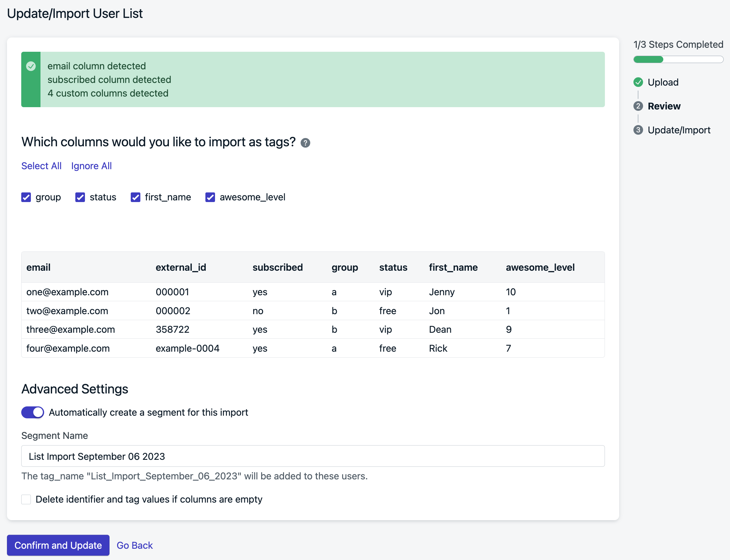
Task: Click the Ignore All link
Action: (91, 166)
